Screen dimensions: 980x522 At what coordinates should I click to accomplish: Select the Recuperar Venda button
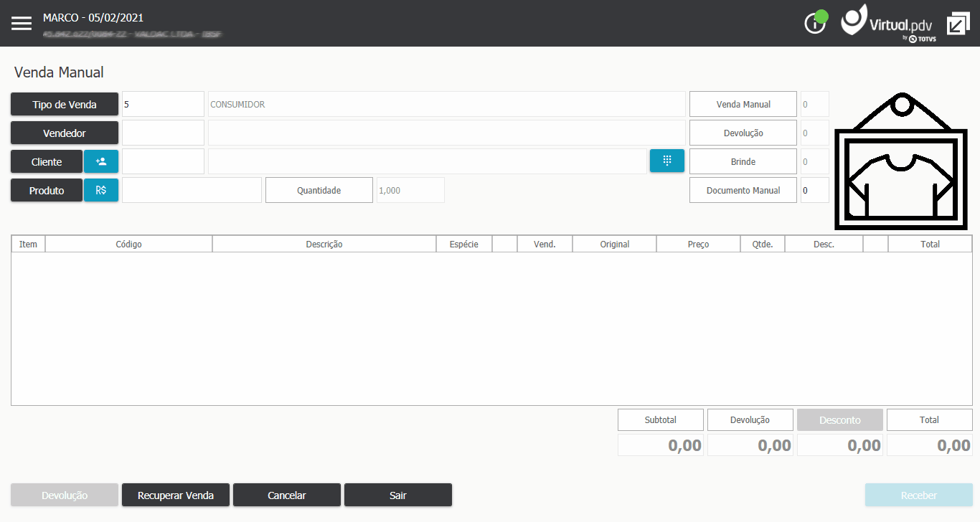176,495
